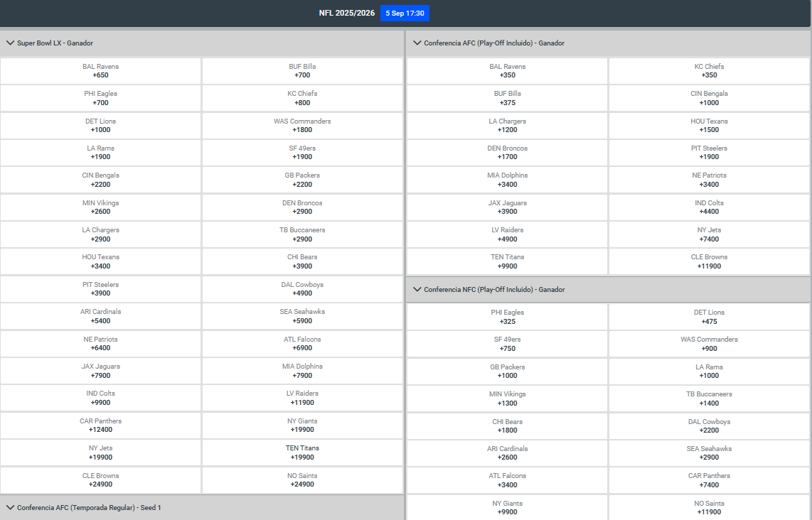Viewport: 812px width, 520px height.
Task: Select PIT Steelers +1900 AFC odds
Action: coord(710,153)
